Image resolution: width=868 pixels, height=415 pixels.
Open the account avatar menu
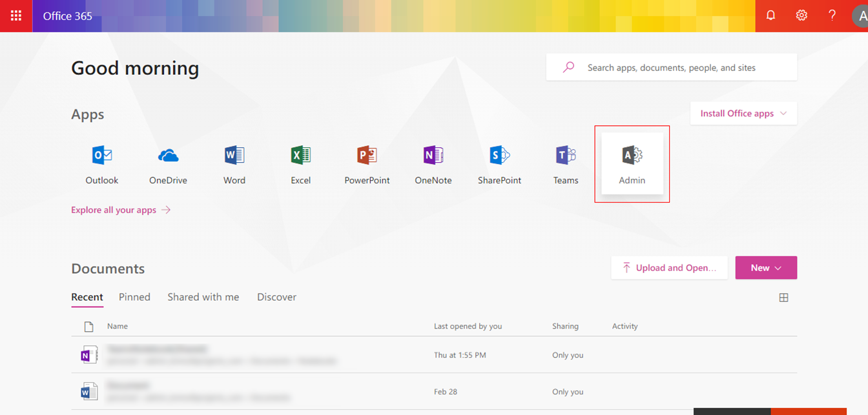pyautogui.click(x=860, y=17)
